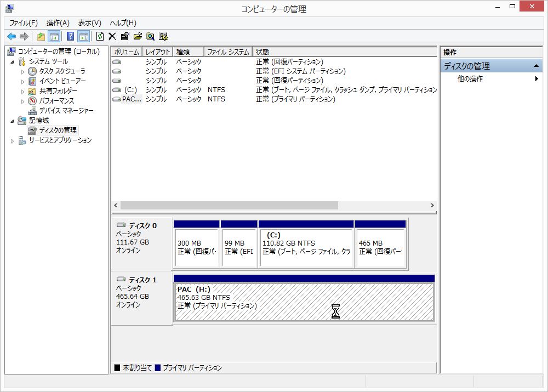This screenshot has width=548, height=392.
Task: Expand サービスとアプリケーション node
Action: click(12, 141)
